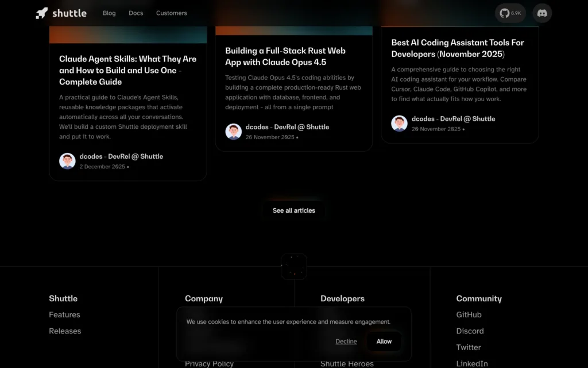This screenshot has width=588, height=368.
Task: Click author name under Best AI Coding article
Action: 454,119
